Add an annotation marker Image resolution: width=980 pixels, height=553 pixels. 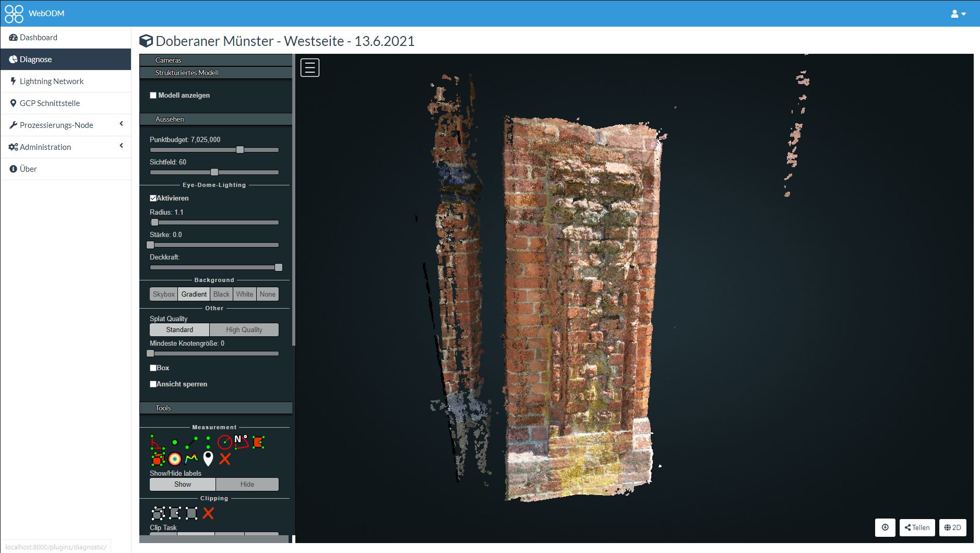(208, 459)
